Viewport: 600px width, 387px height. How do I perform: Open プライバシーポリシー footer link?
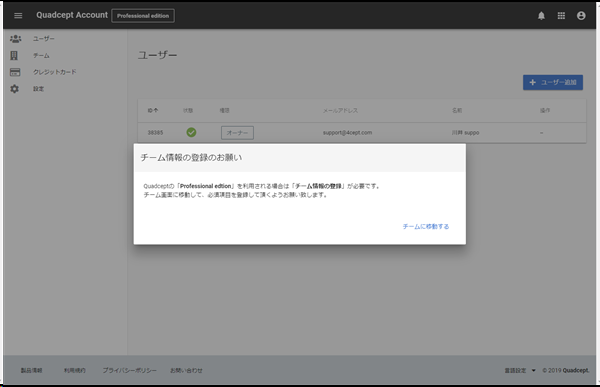[x=129, y=371]
